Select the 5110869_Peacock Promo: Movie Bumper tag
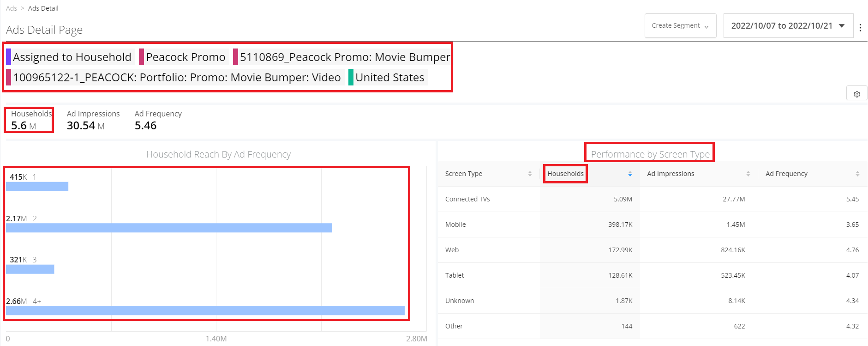Viewport: 868px width, 346px height. [x=342, y=57]
